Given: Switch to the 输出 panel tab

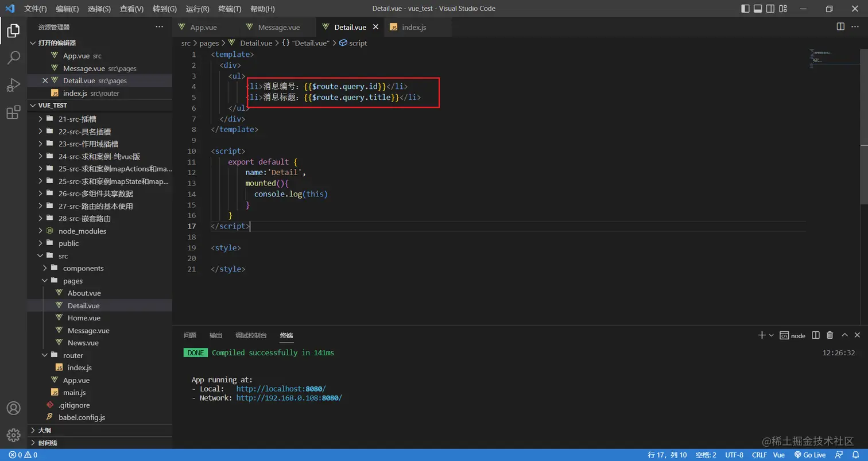Looking at the screenshot, I should coord(216,335).
